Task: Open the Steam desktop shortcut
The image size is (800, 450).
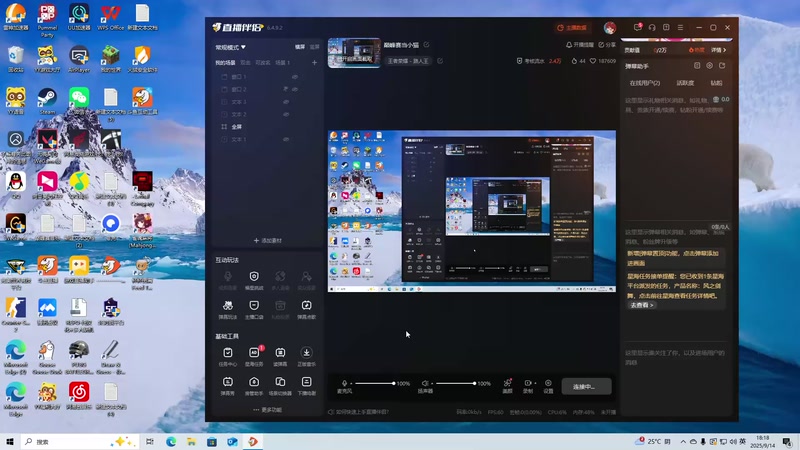Action: point(47,101)
